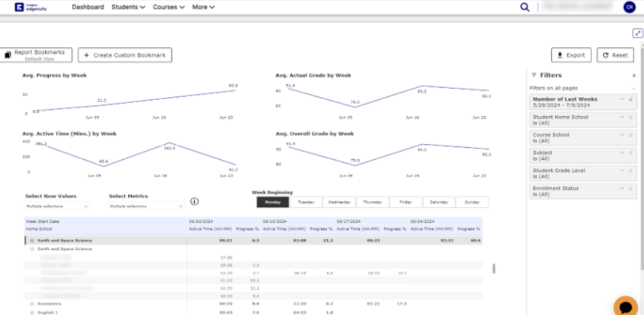Expand the Number of Last Weeks filter chevron
644x315 pixels.
(x=622, y=99)
